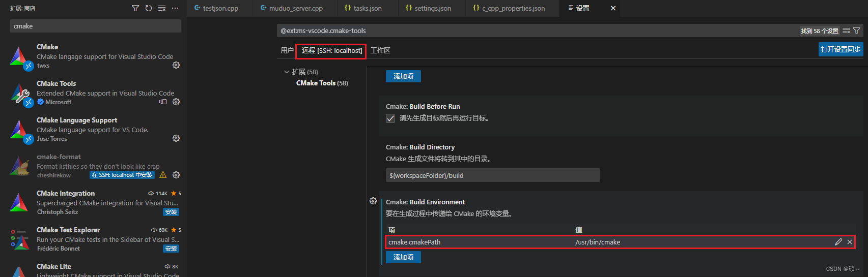This screenshot has height=277, width=868.
Task: Click the sync-ignored icon on CMake Tools row
Action: pos(163,102)
